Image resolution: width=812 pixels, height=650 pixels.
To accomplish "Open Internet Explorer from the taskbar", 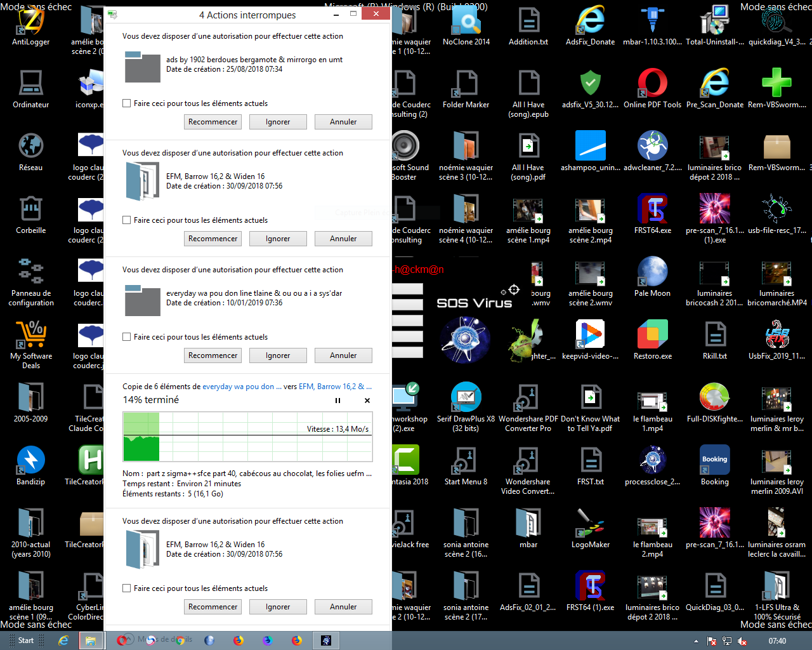I will tap(63, 640).
